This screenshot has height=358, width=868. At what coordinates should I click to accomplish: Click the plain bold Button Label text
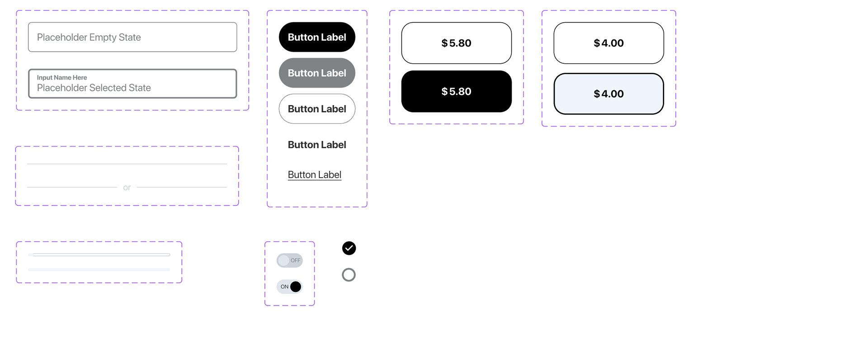[x=317, y=145]
